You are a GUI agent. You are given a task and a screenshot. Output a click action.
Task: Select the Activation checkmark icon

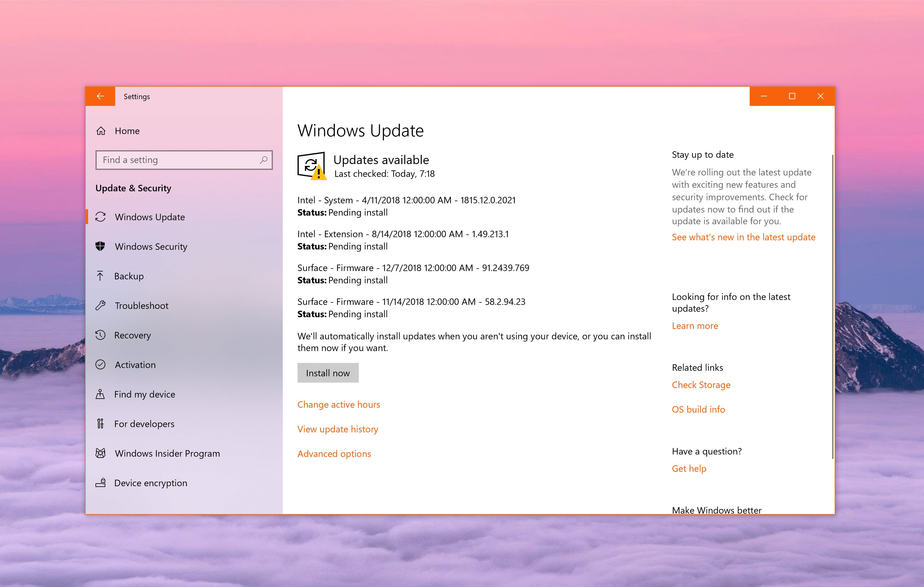coord(100,364)
